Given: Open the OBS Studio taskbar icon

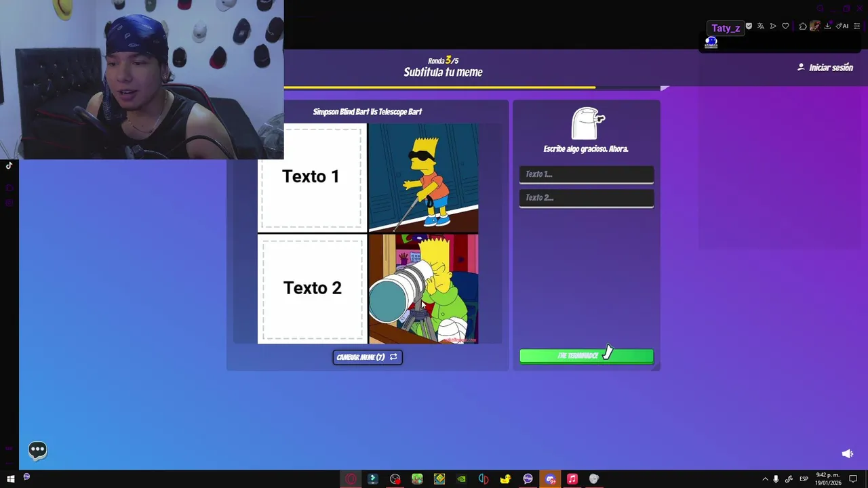Looking at the screenshot, I should point(395,479).
